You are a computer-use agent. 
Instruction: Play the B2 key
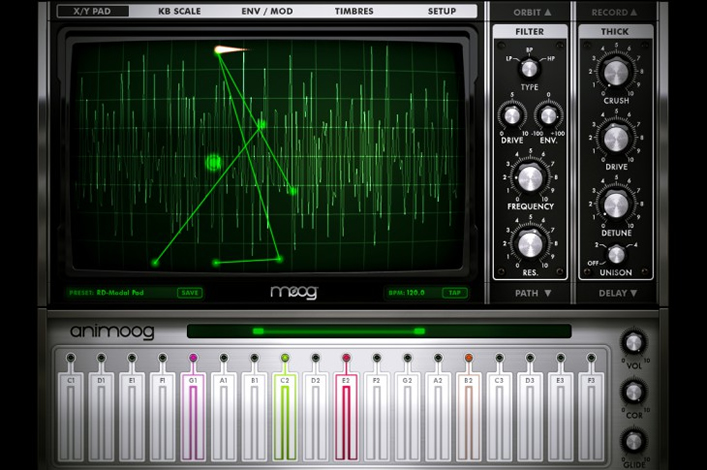pyautogui.click(x=468, y=417)
